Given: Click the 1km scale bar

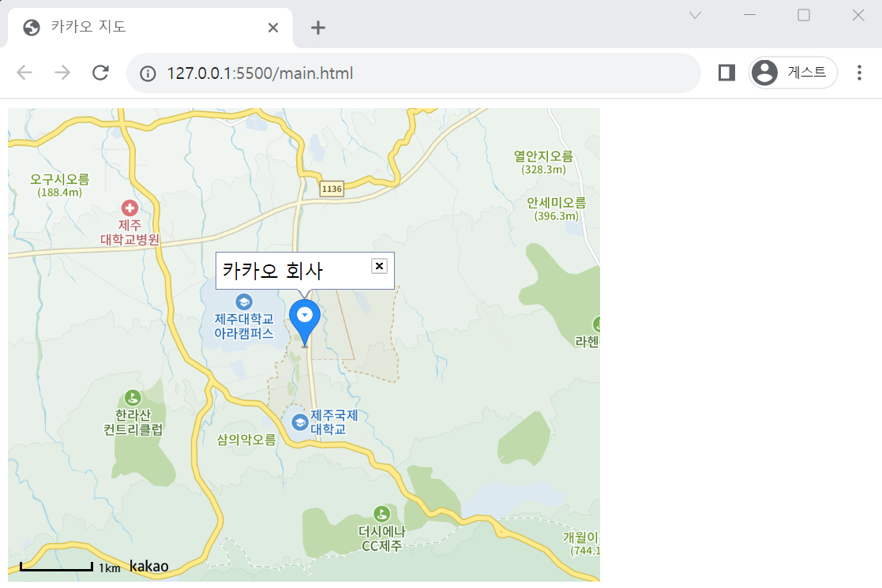Looking at the screenshot, I should tap(56, 567).
